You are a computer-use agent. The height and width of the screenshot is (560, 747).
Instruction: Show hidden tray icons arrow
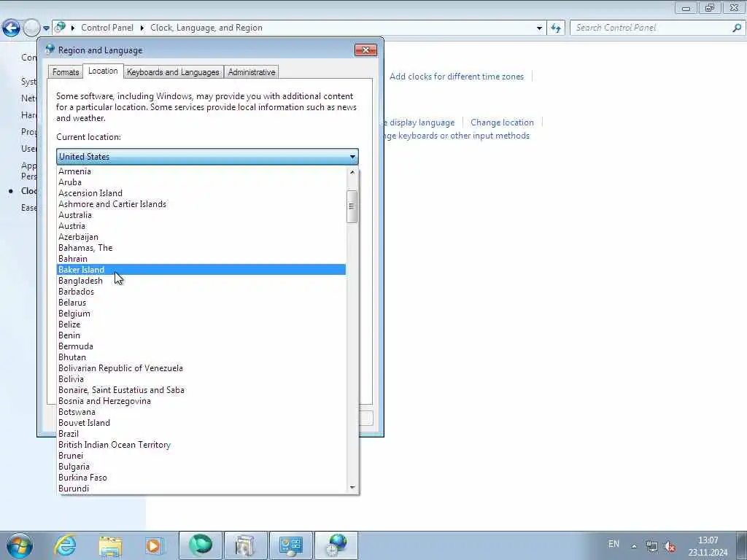point(634,546)
